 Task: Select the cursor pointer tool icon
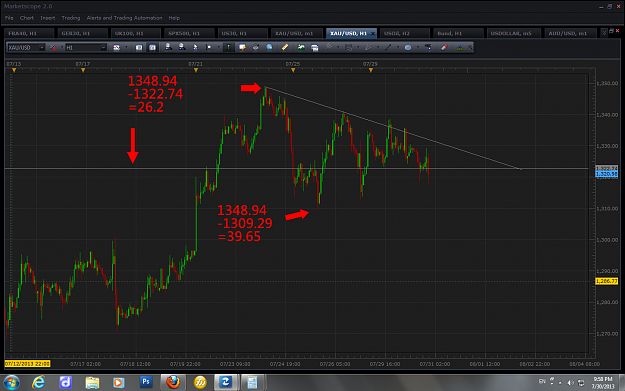pos(195,47)
